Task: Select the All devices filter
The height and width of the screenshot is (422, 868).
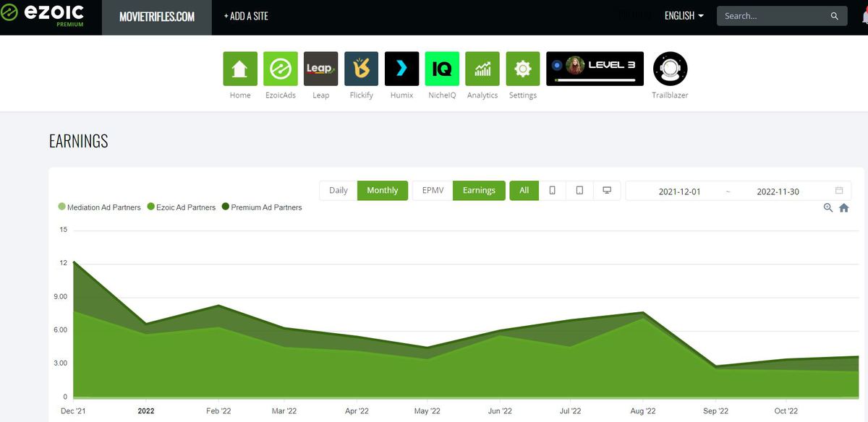Action: [x=524, y=191]
